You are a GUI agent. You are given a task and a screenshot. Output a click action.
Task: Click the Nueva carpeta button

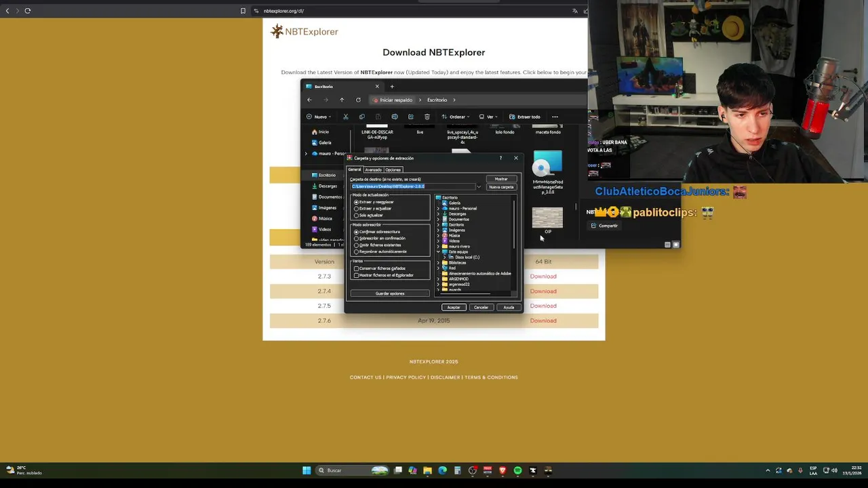(501, 187)
